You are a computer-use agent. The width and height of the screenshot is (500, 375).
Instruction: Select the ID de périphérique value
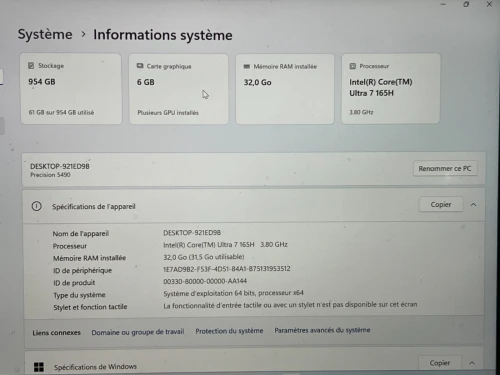(x=227, y=269)
